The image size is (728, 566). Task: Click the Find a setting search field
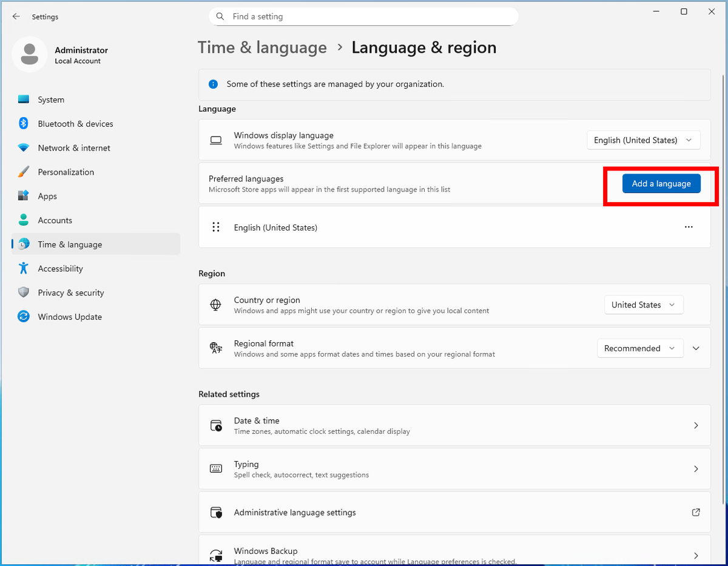click(363, 16)
